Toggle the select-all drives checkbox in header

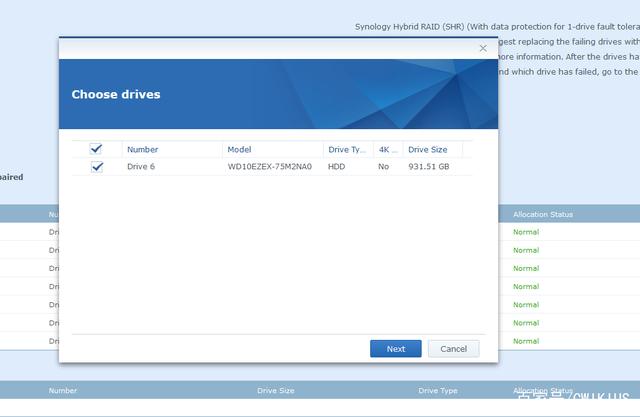[x=97, y=149]
